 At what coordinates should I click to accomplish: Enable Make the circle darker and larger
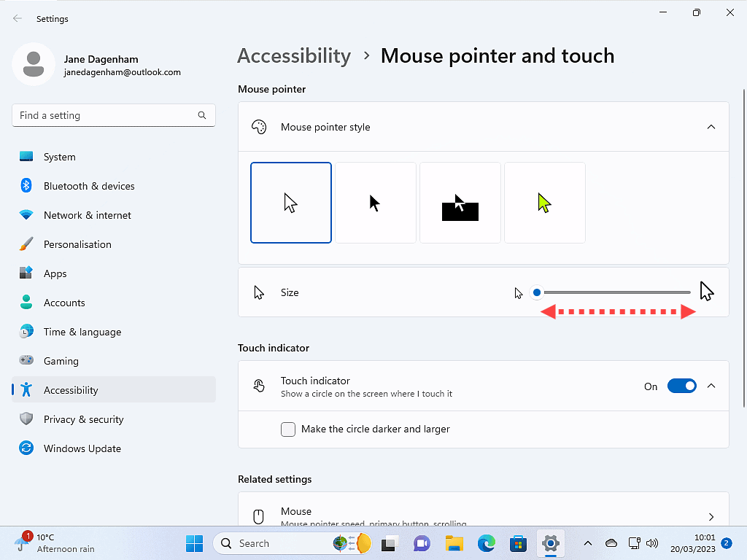click(x=288, y=429)
